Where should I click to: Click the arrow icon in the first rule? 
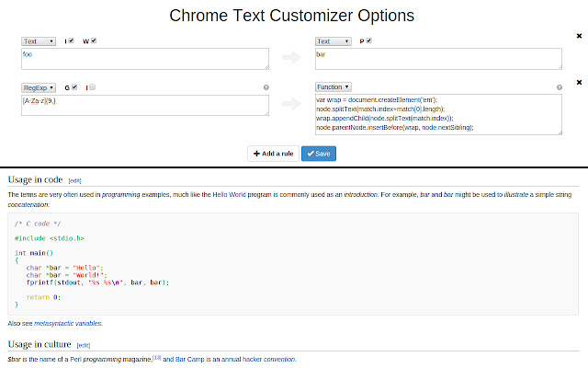tap(291, 58)
